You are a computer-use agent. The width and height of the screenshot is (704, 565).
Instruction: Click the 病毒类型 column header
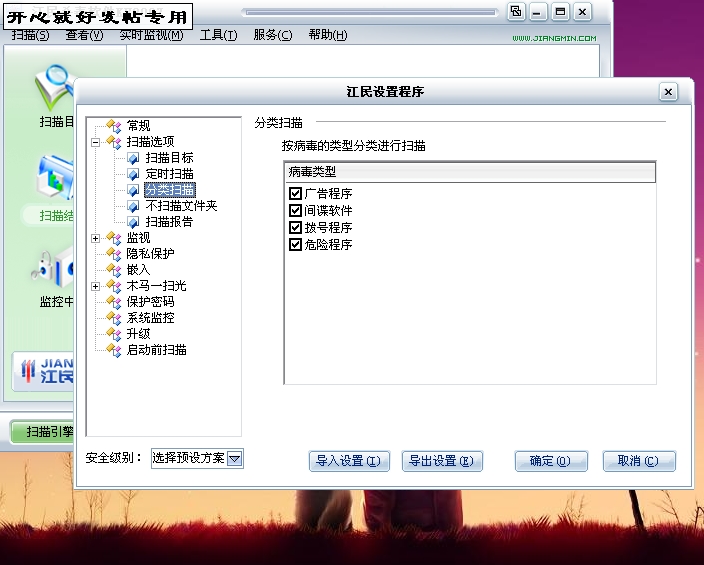point(470,172)
